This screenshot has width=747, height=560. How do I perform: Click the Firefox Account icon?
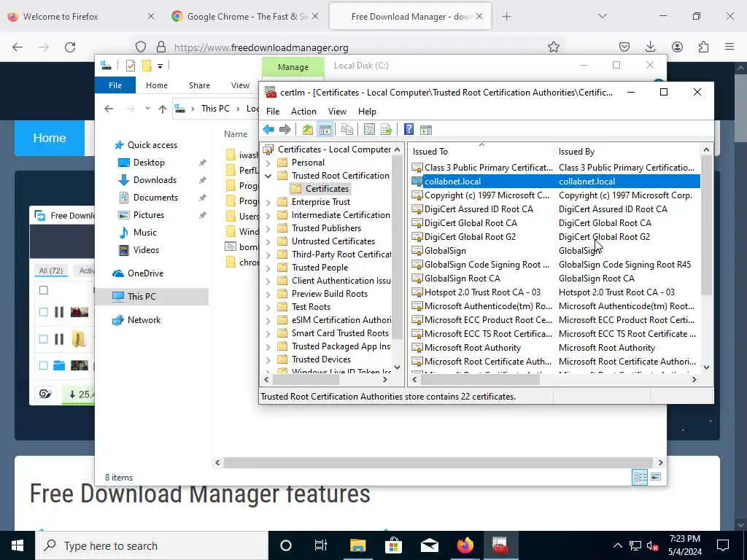pos(677,47)
